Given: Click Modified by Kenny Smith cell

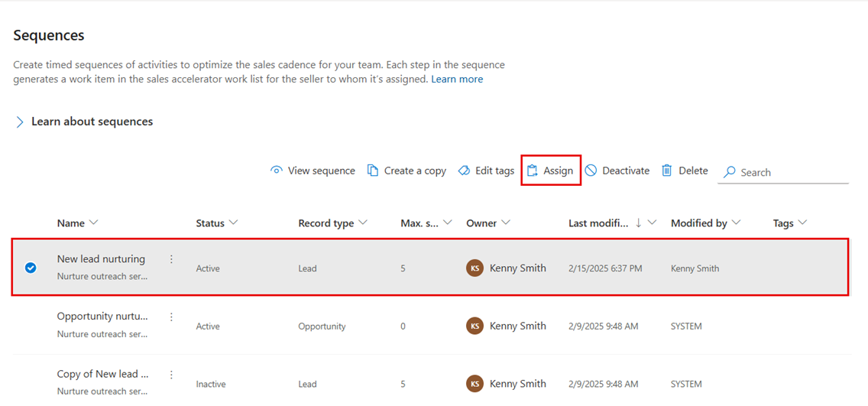Looking at the screenshot, I should pyautogui.click(x=695, y=268).
